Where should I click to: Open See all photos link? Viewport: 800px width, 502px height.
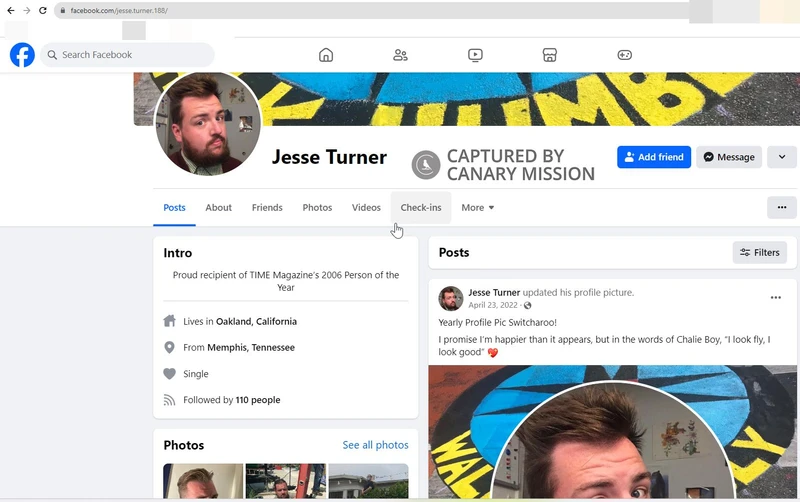375,445
